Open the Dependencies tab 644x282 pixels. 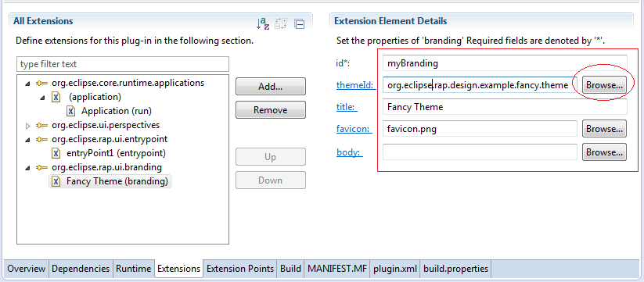pyautogui.click(x=81, y=269)
